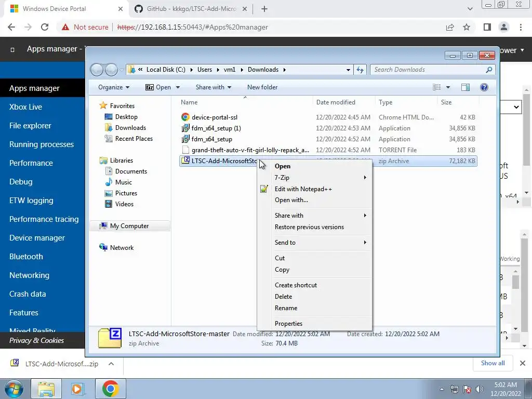Open a new Chrome tab

pyautogui.click(x=264, y=9)
